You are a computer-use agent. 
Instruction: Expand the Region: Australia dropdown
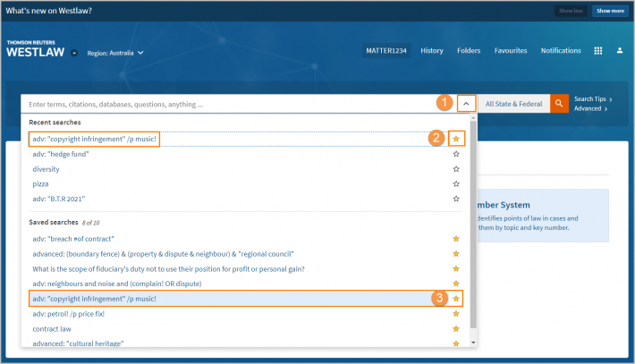coord(115,53)
